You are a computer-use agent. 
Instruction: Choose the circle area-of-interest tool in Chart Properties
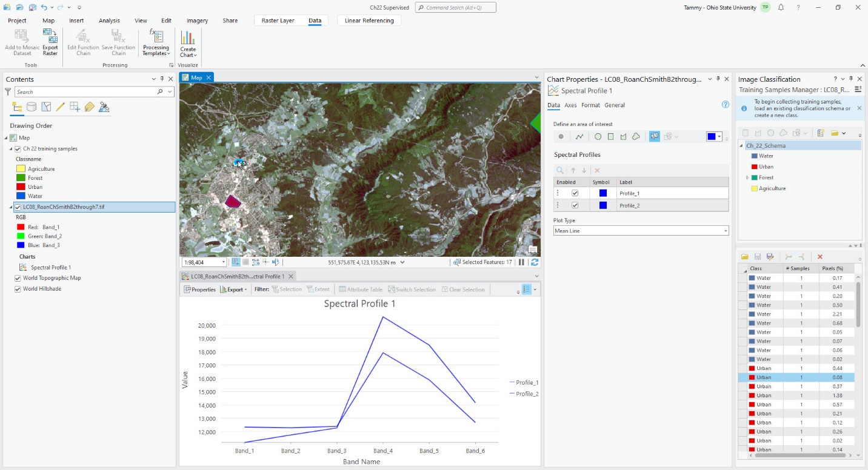point(598,137)
